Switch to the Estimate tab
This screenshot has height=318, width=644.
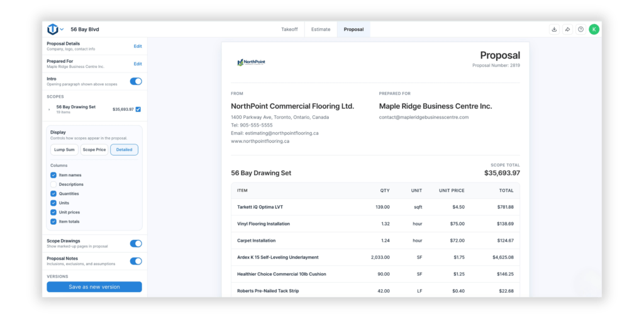(321, 29)
